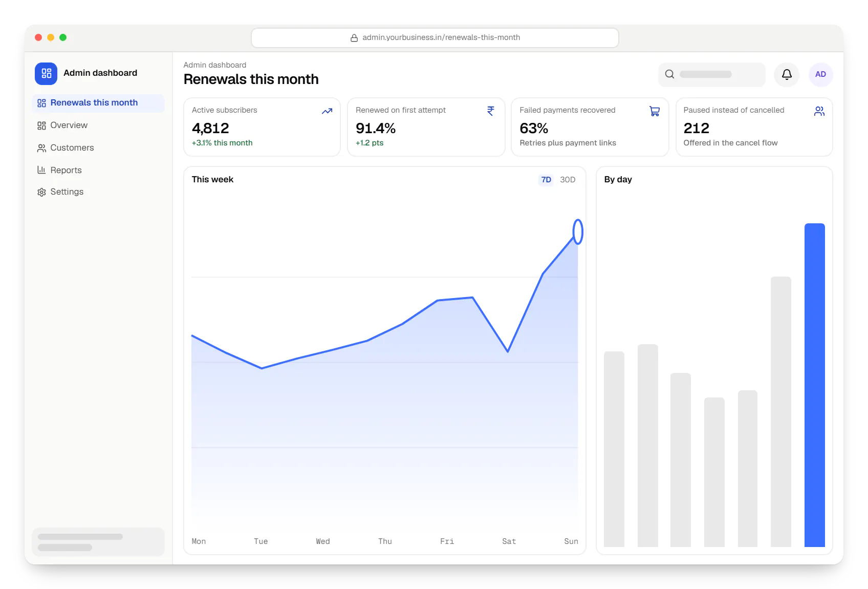This screenshot has height=589, width=868.
Task: Click the +3.1% this month text
Action: click(222, 143)
